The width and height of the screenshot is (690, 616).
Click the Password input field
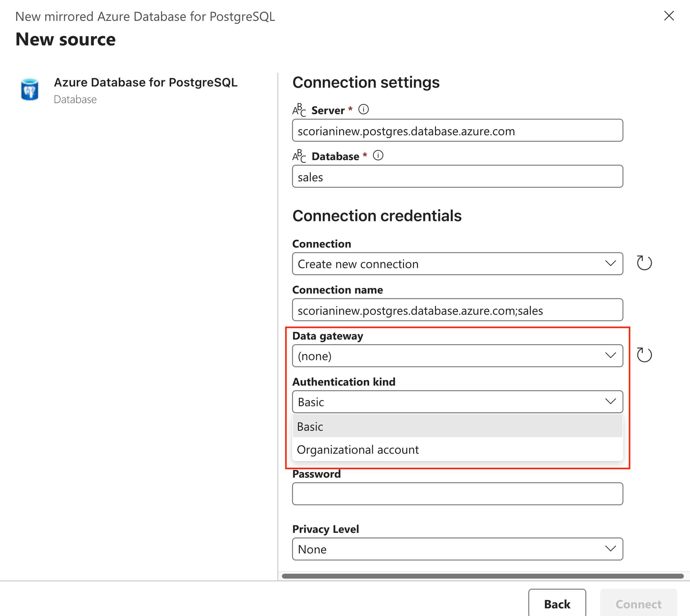coord(457,494)
